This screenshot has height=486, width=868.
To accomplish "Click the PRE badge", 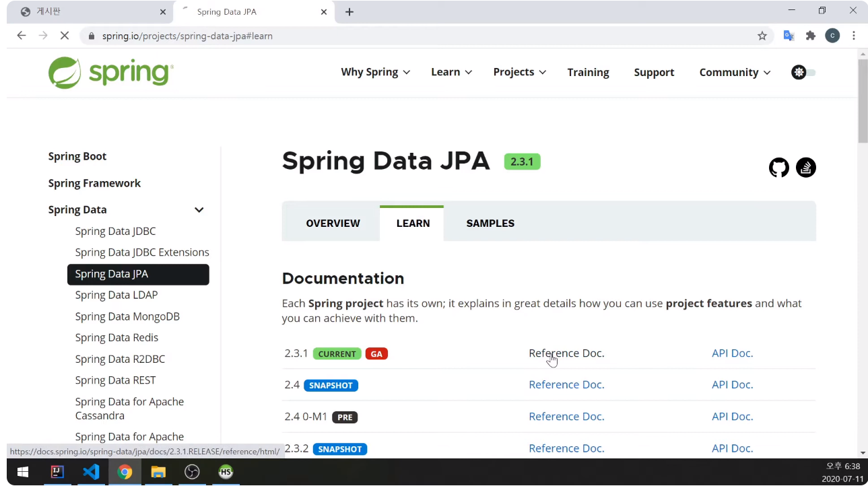I will point(345,417).
